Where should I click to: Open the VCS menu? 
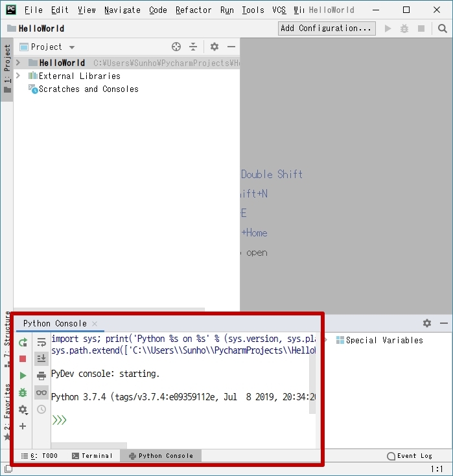(279, 10)
